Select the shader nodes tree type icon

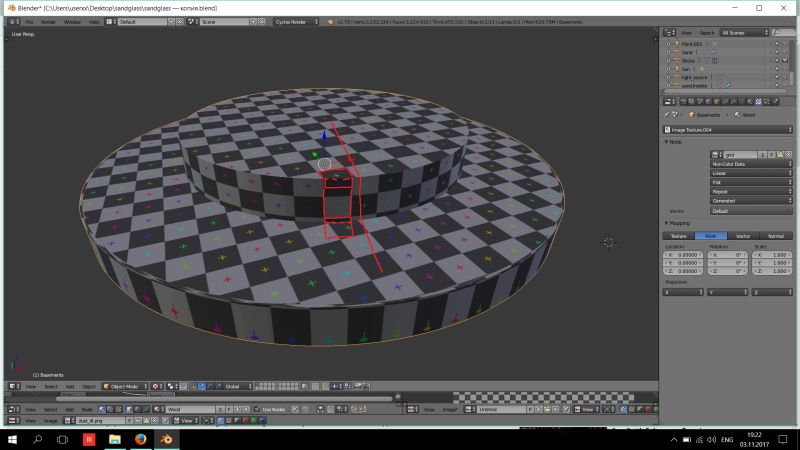102,409
